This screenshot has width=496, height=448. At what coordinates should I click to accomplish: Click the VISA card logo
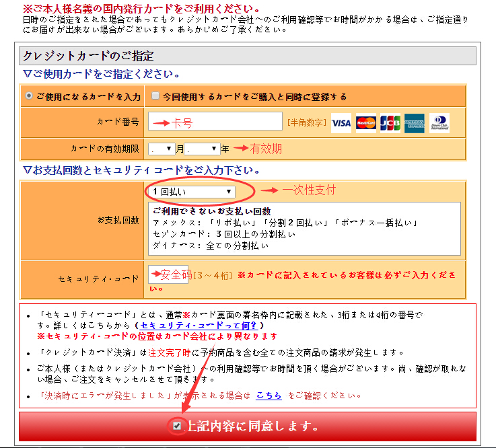coord(341,122)
